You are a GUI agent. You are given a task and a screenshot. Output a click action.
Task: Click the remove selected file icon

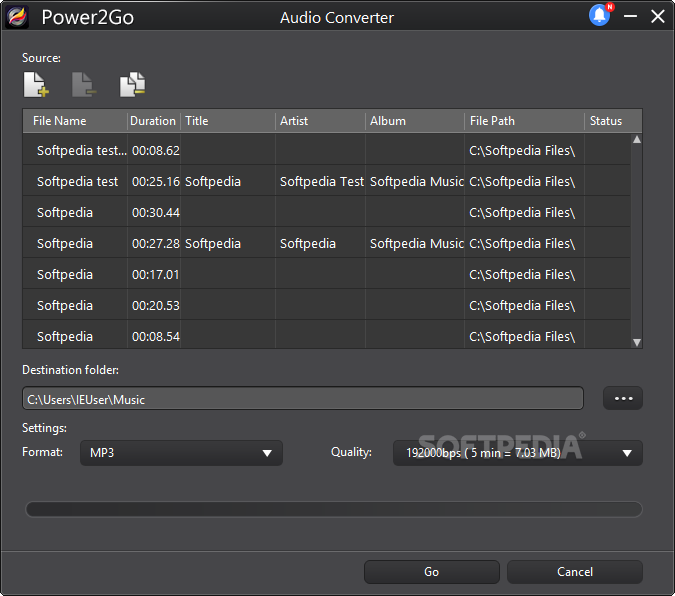tap(84, 84)
